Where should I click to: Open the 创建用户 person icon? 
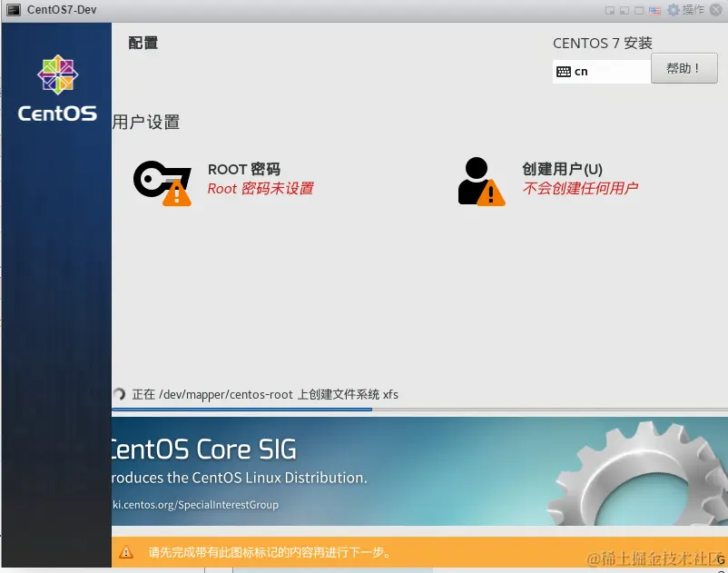pyautogui.click(x=481, y=182)
